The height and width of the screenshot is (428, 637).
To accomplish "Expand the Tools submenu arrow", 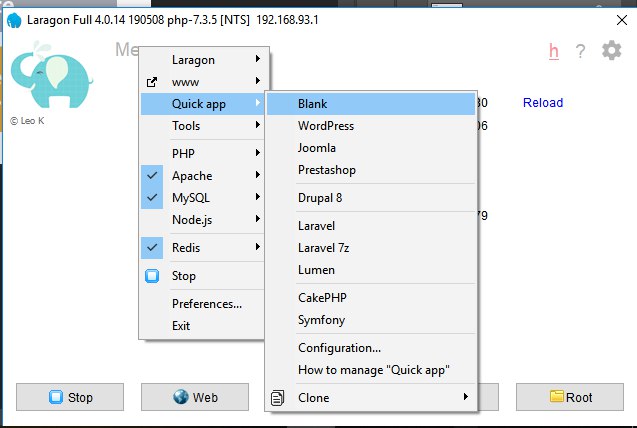I will 258,125.
